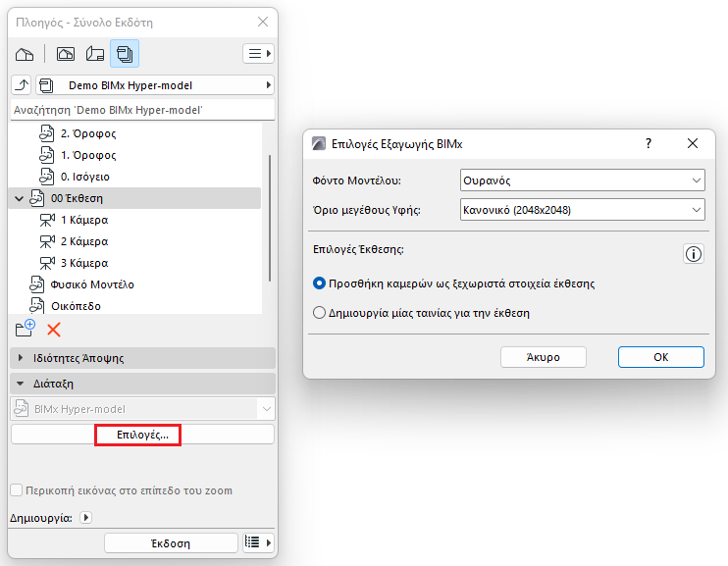Viewport: 728px width, 566px height.
Task: Click the new folder icon
Action: pyautogui.click(x=26, y=329)
